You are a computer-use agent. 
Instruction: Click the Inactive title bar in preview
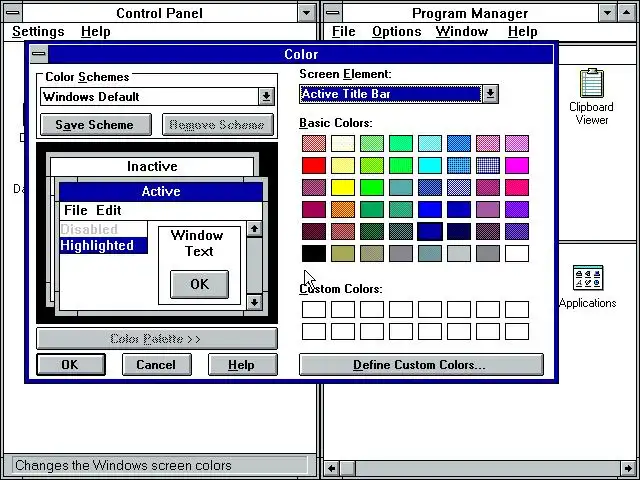[x=152, y=167]
